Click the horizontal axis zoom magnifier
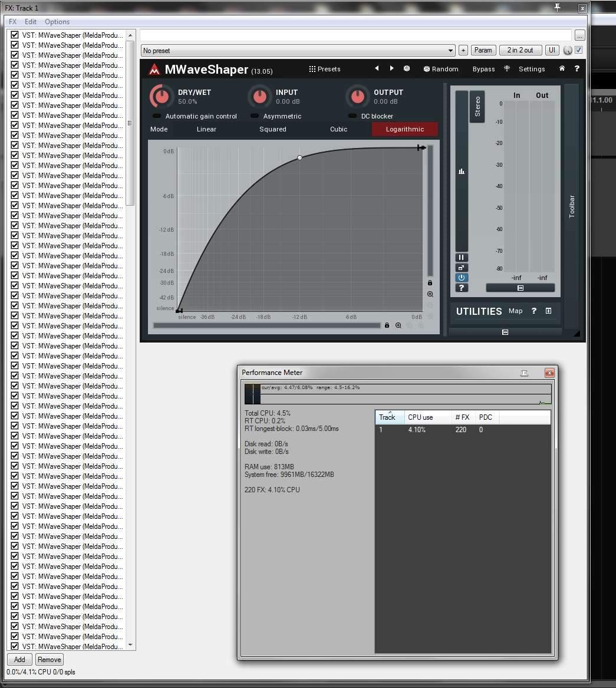This screenshot has width=616, height=688. click(x=398, y=325)
